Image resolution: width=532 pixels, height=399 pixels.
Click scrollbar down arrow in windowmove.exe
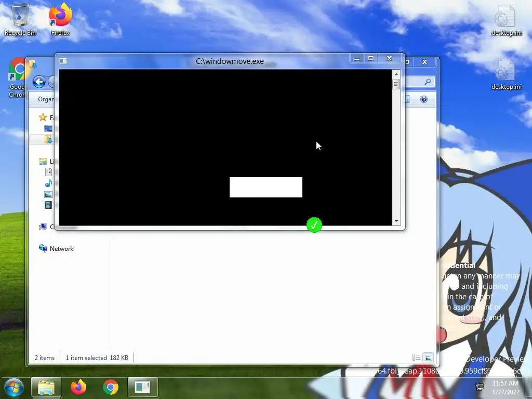coord(396,221)
